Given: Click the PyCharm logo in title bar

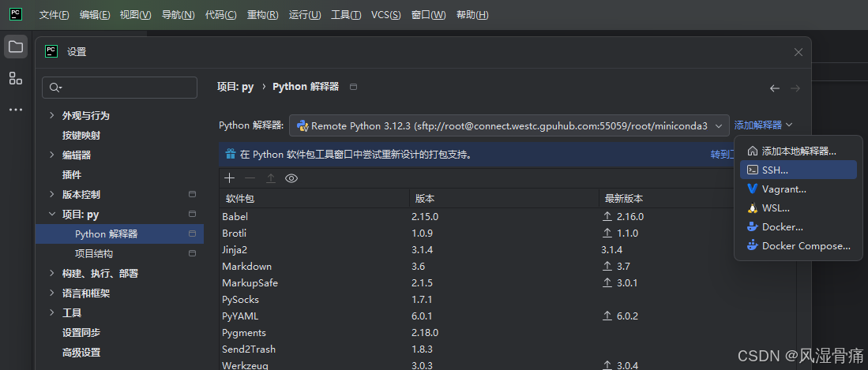Looking at the screenshot, I should 16,14.
